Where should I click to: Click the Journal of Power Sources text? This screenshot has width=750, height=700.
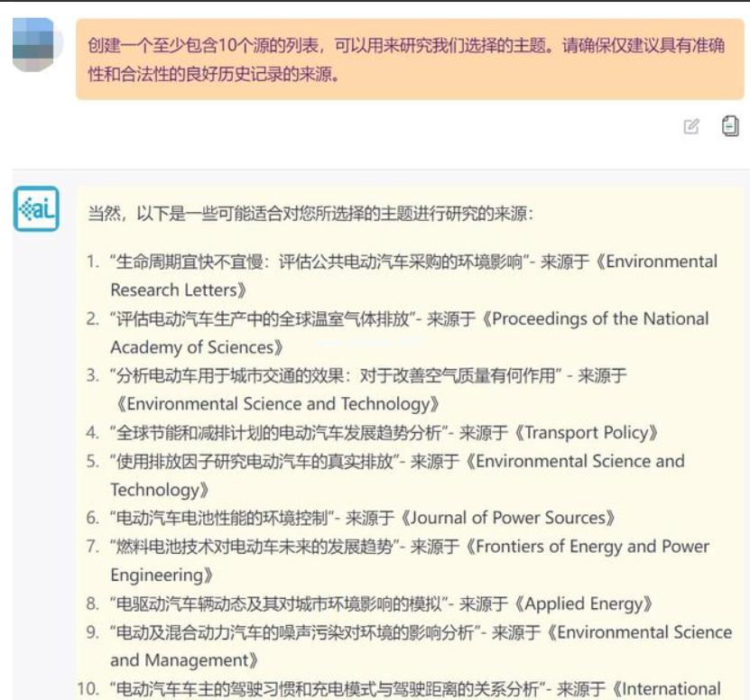coord(509,518)
